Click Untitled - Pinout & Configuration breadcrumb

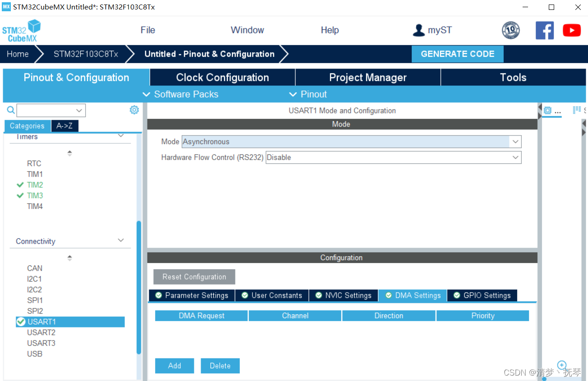tap(209, 54)
